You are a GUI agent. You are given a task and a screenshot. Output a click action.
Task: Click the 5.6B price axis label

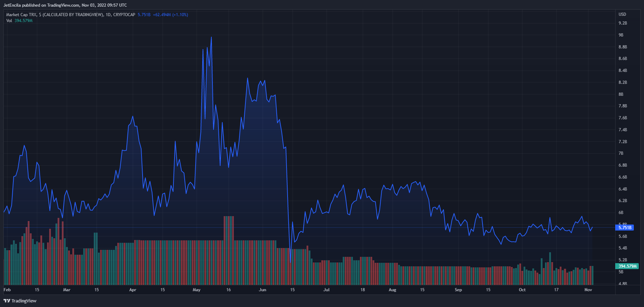point(623,236)
